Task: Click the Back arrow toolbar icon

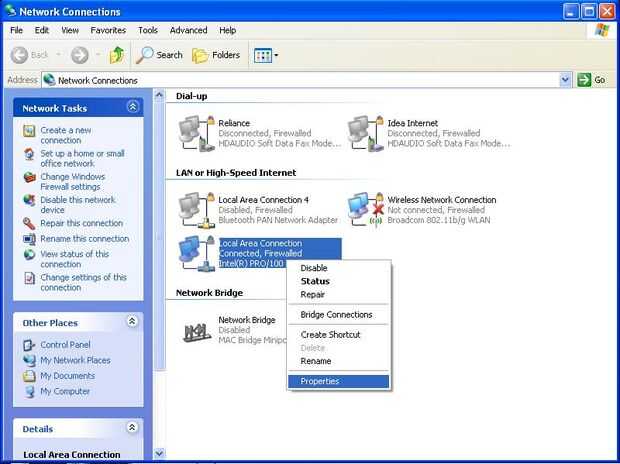Action: [x=19, y=55]
